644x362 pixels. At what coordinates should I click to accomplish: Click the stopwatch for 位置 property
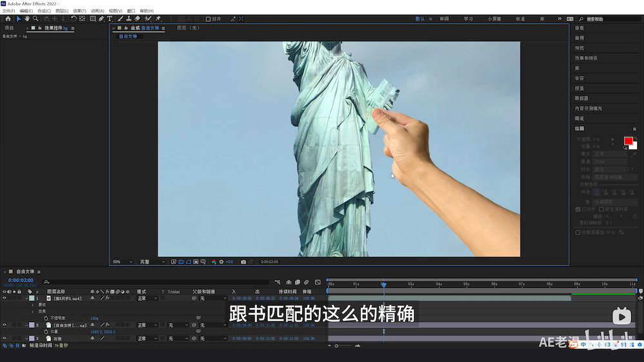click(46, 332)
